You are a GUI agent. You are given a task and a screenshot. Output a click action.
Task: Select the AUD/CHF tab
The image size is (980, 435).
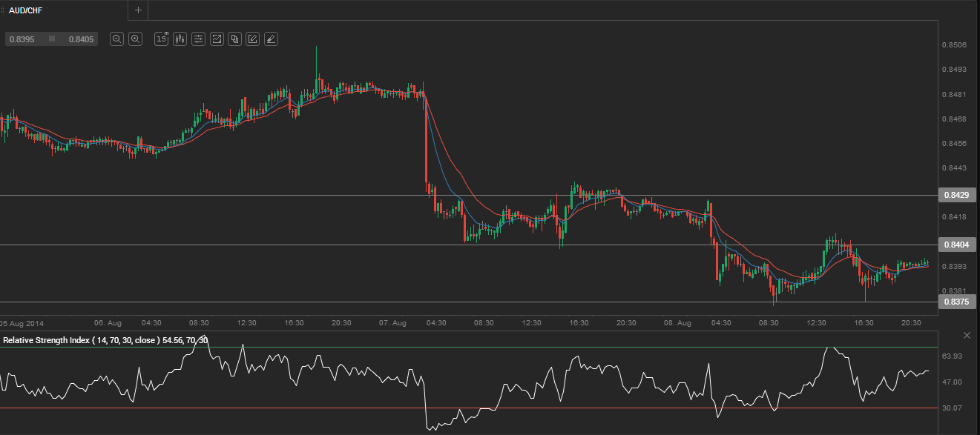click(x=64, y=10)
